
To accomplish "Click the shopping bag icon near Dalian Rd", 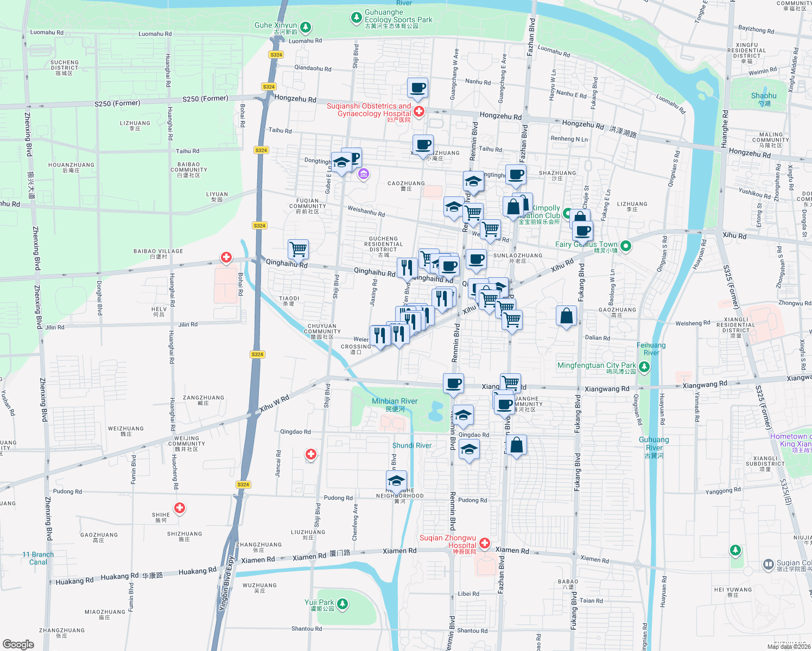I will [x=567, y=317].
